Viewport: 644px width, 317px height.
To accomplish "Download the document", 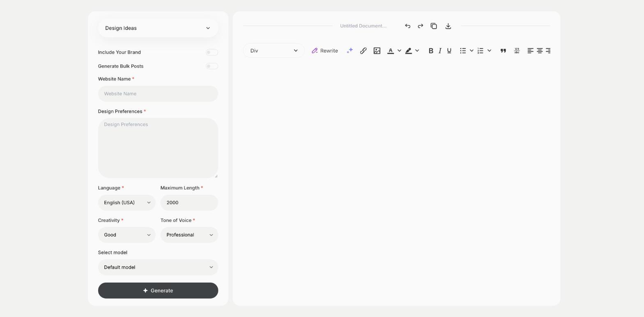I will click(448, 26).
